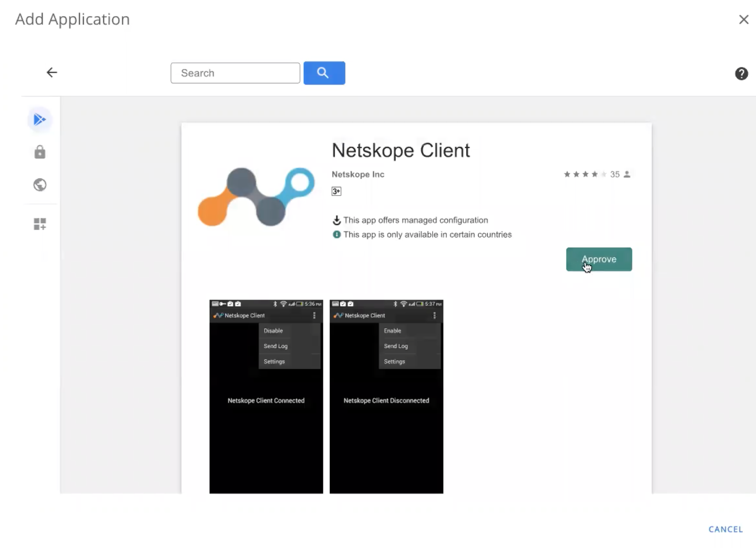Click the back arrow above the sidebar
This screenshot has width=756, height=548.
pyautogui.click(x=52, y=72)
